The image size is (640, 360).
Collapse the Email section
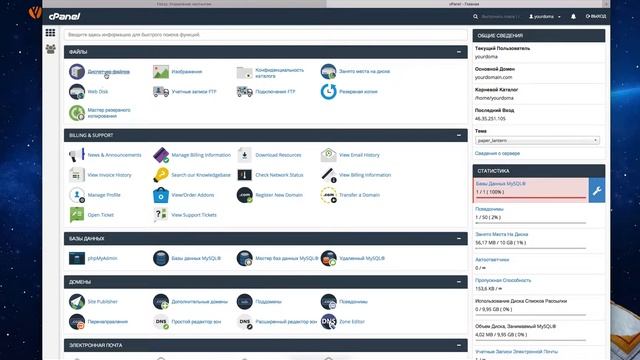click(459, 345)
